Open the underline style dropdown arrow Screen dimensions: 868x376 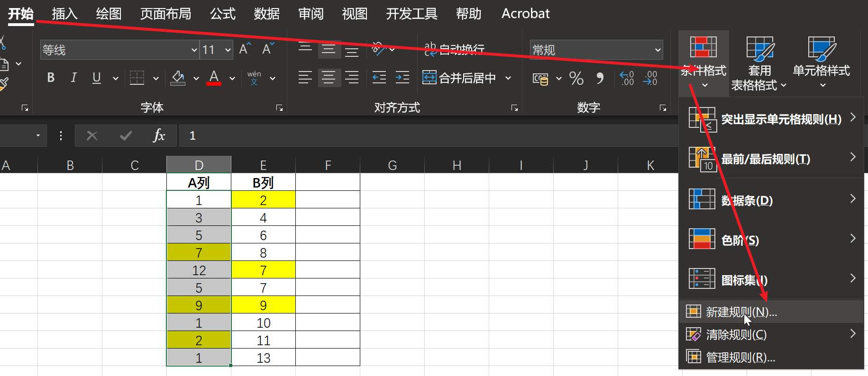(115, 78)
